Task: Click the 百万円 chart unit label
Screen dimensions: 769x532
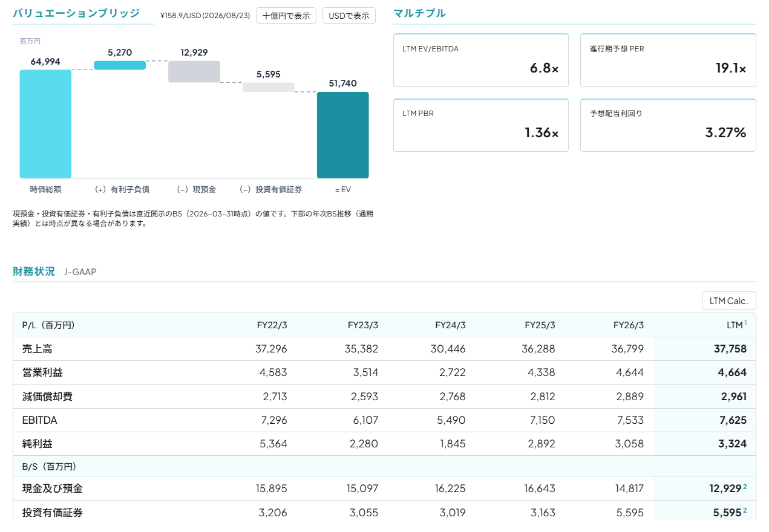Action: (x=30, y=41)
